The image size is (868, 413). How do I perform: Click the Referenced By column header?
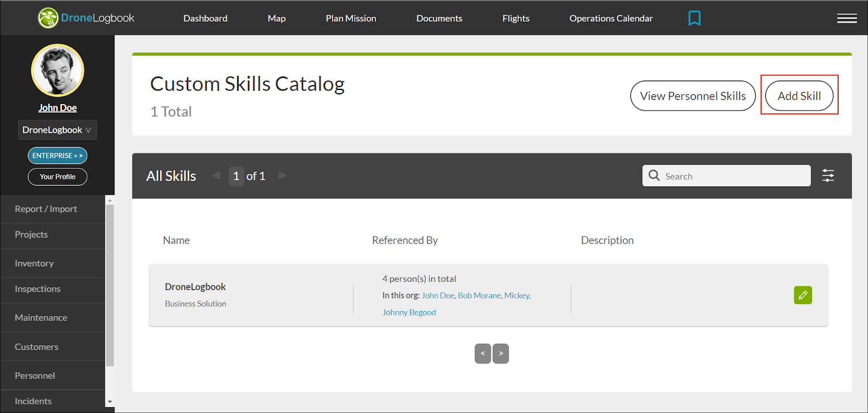[x=405, y=240]
